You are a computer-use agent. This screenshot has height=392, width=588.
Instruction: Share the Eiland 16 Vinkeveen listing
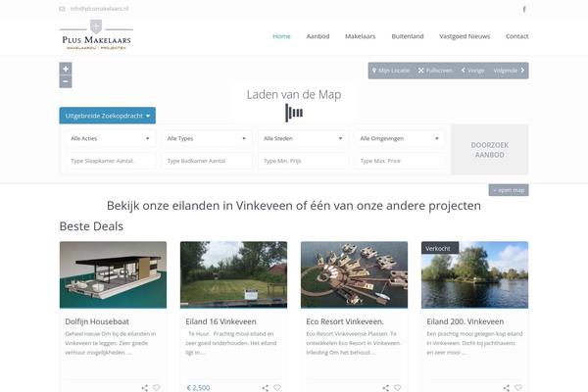266,388
